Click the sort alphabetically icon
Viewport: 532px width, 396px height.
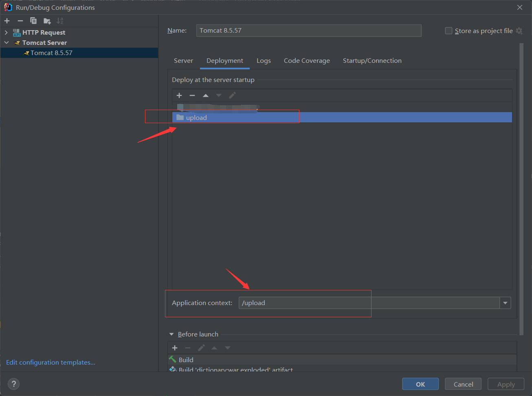pos(60,21)
